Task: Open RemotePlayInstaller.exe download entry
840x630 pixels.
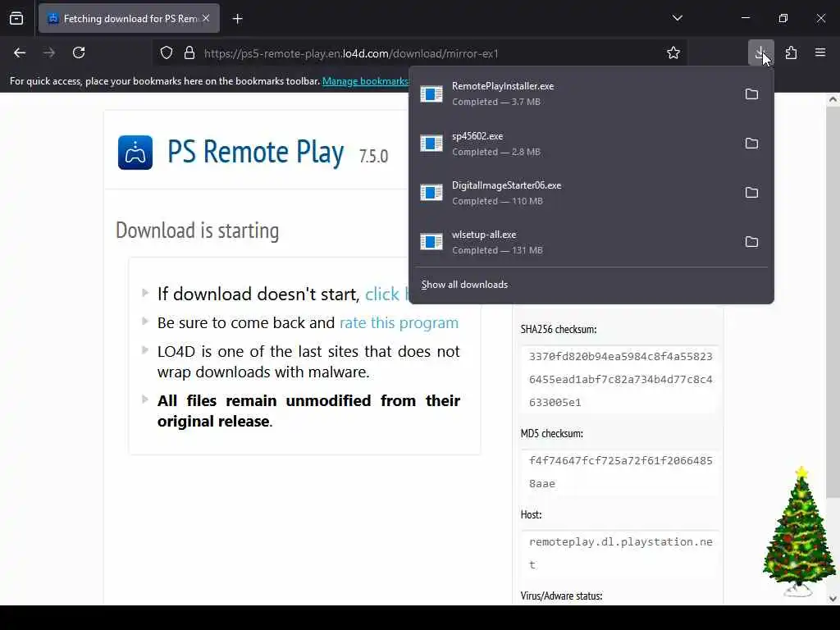Action: (x=574, y=94)
